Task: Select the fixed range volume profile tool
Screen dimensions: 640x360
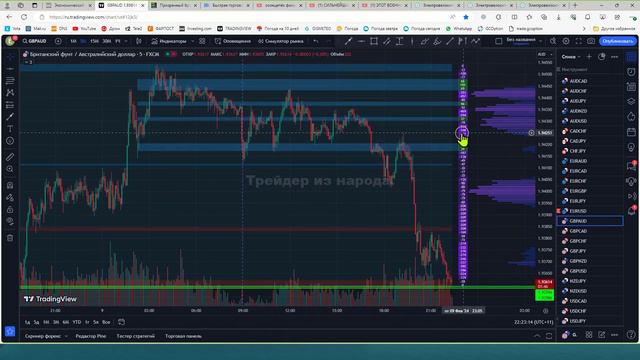Action: point(462,41)
